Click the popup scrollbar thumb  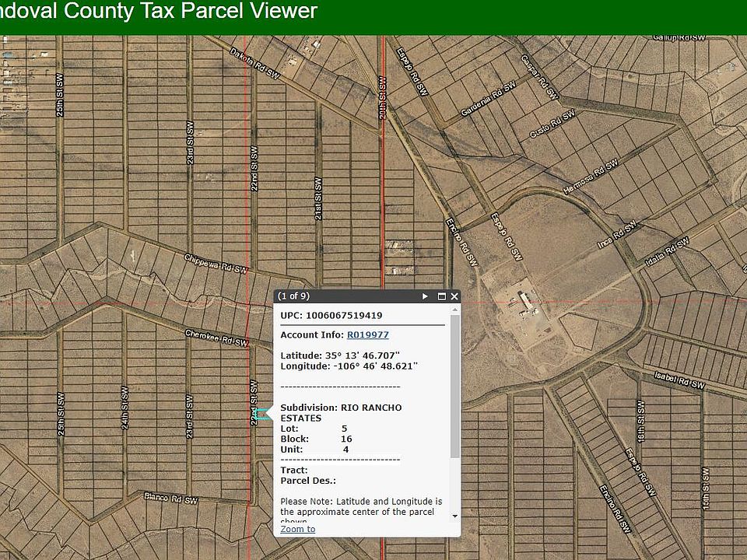(x=455, y=386)
